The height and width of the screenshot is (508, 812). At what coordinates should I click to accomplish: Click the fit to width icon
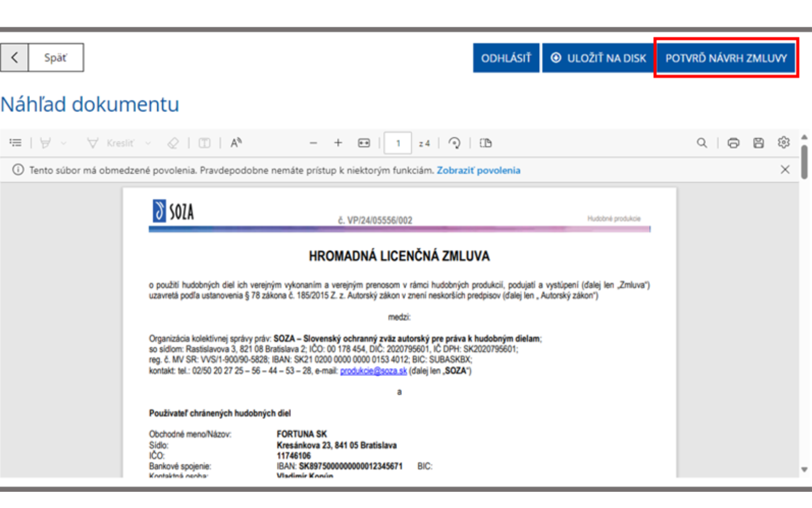[x=364, y=143]
